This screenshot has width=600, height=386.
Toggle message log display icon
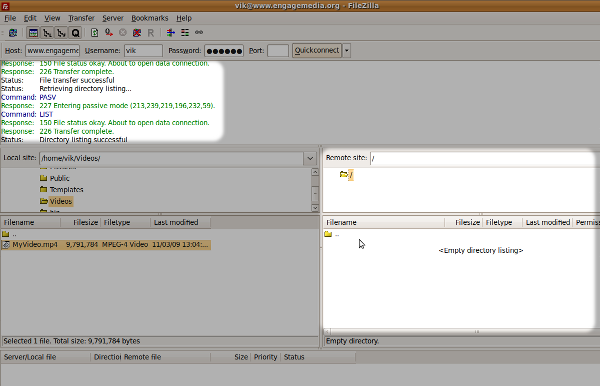33,33
